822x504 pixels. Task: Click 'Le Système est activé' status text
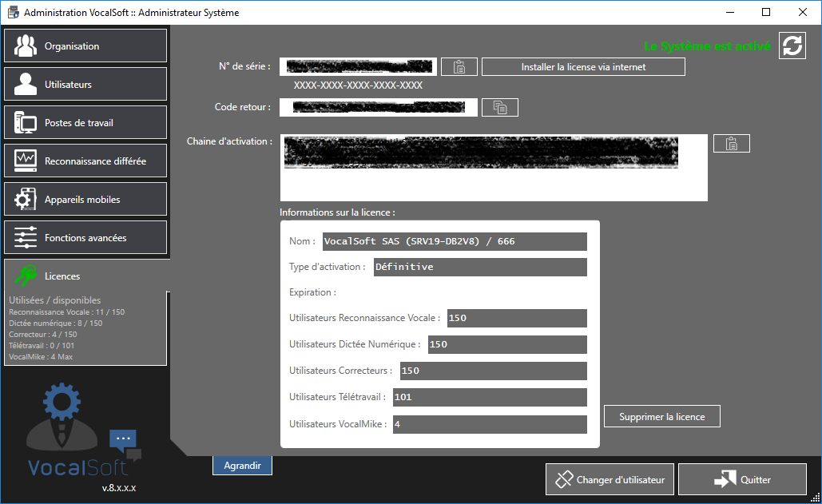click(707, 46)
